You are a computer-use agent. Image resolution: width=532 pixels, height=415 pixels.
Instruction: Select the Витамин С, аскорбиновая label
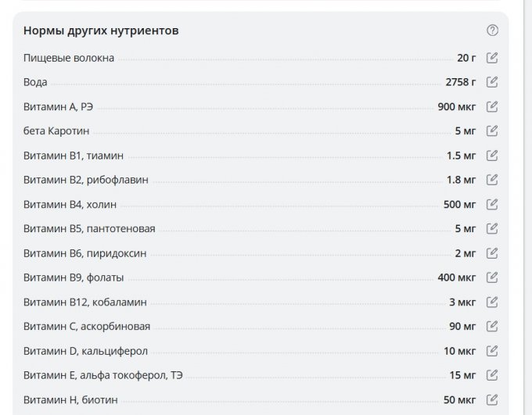coord(87,326)
